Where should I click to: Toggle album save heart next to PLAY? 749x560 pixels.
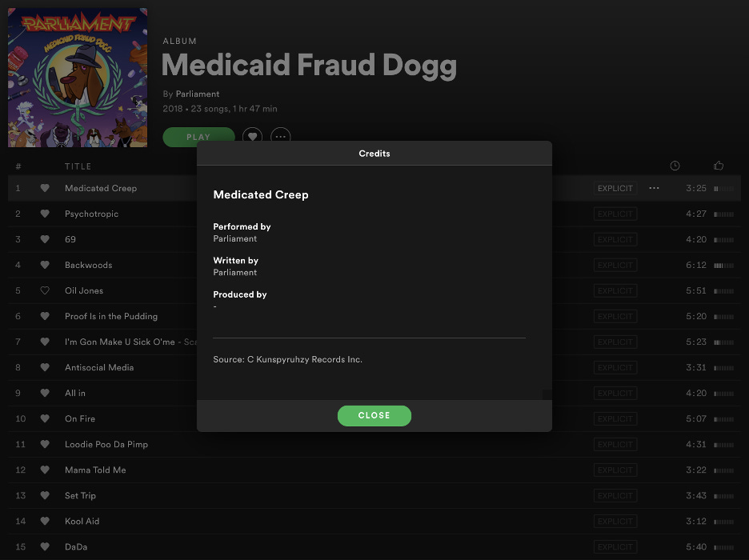[252, 137]
